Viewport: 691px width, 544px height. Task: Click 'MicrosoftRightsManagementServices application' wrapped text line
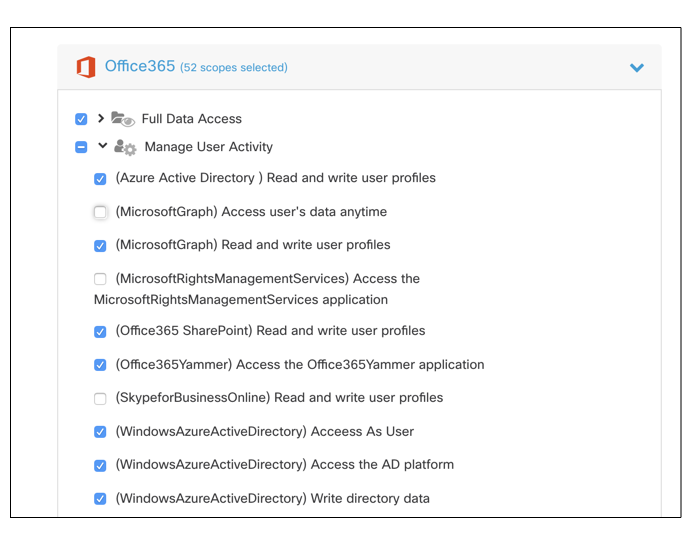(x=241, y=300)
